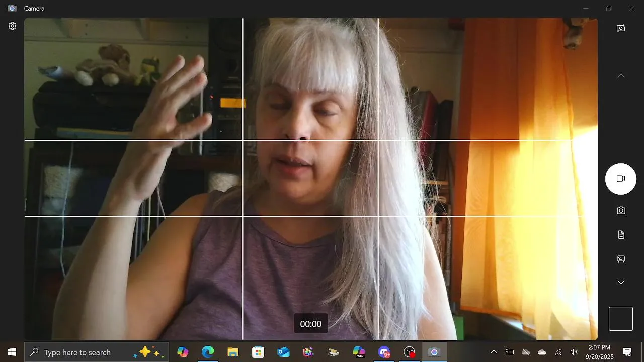Image resolution: width=644 pixels, height=362 pixels.
Task: Click the 00:00 recording timer
Action: 311,324
